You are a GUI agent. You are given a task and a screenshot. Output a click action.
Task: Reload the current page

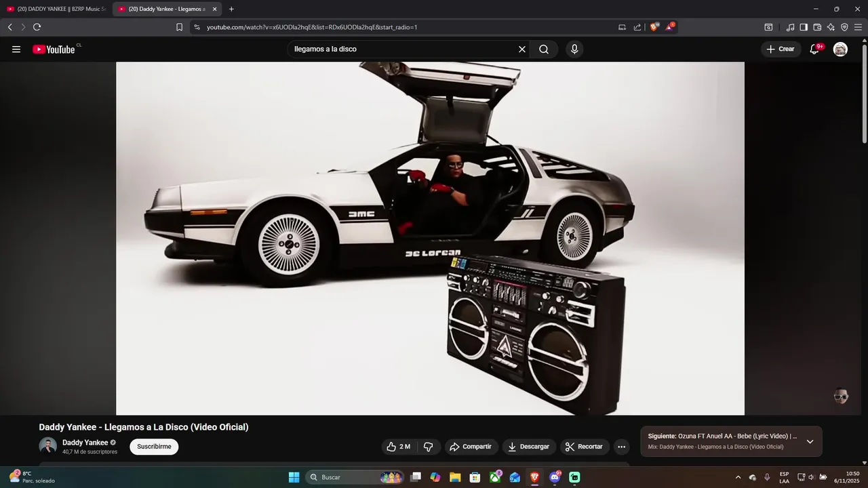point(37,27)
